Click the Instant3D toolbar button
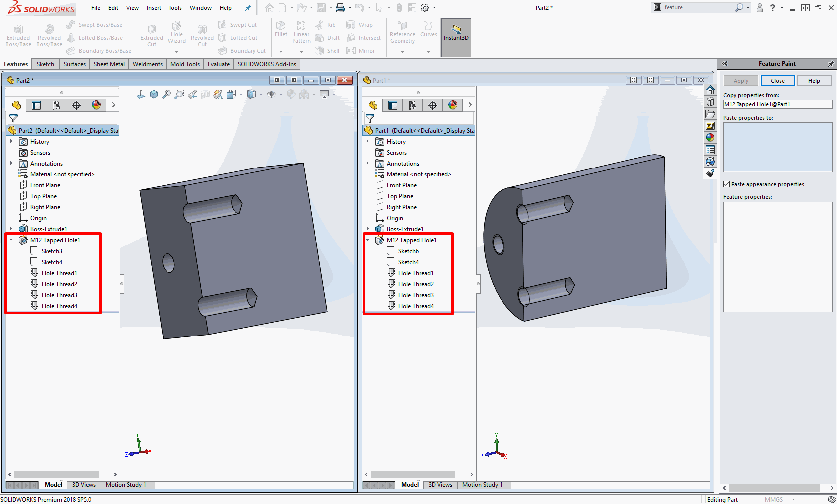The height and width of the screenshot is (504, 837). click(456, 33)
